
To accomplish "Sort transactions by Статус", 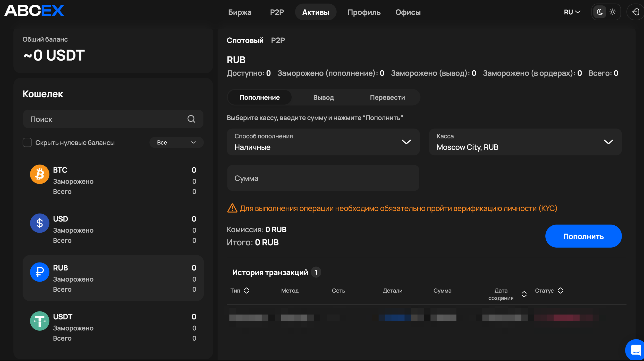I will point(560,291).
